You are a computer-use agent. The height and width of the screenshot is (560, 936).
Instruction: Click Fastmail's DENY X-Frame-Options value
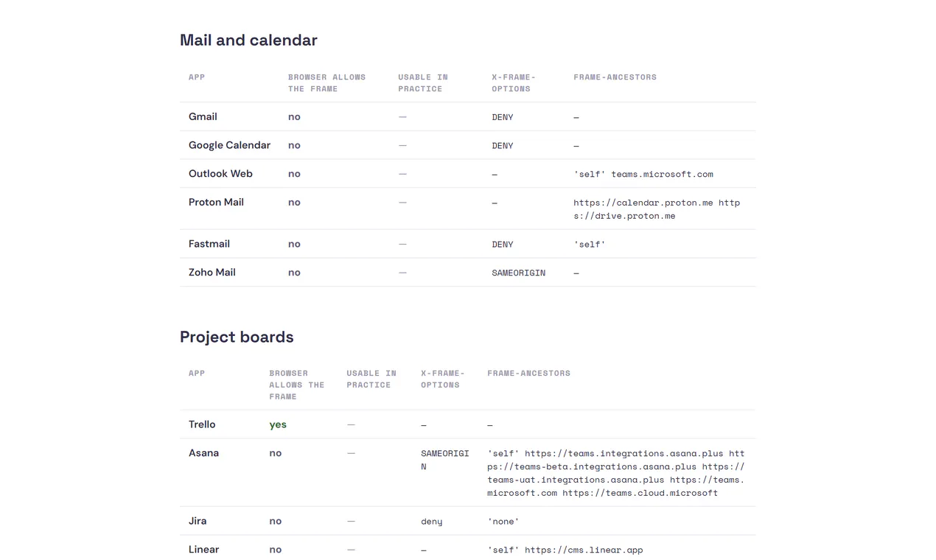coord(503,245)
